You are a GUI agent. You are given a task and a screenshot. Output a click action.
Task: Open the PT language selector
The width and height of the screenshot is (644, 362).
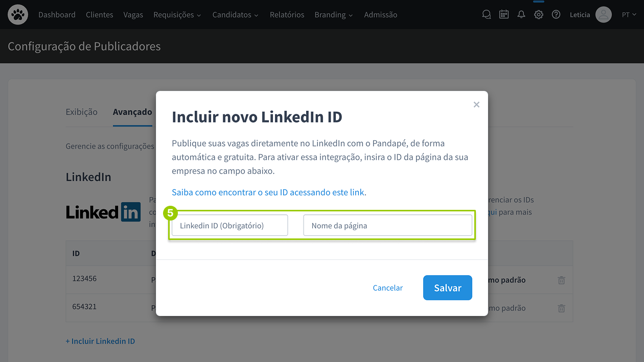point(629,15)
